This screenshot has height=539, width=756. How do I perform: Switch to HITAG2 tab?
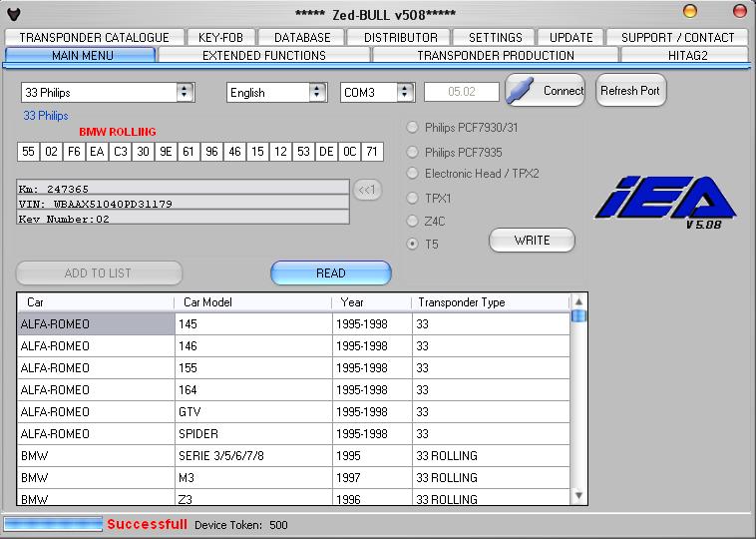pos(686,55)
